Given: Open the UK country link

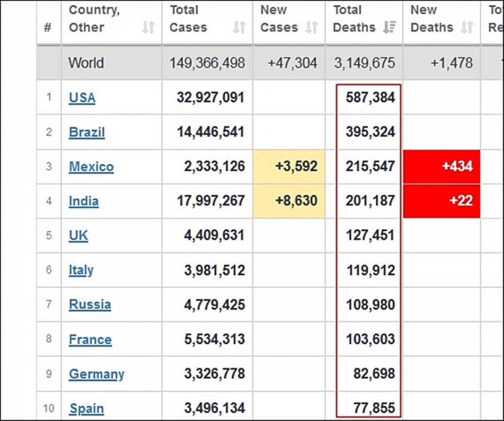Looking at the screenshot, I should [79, 235].
